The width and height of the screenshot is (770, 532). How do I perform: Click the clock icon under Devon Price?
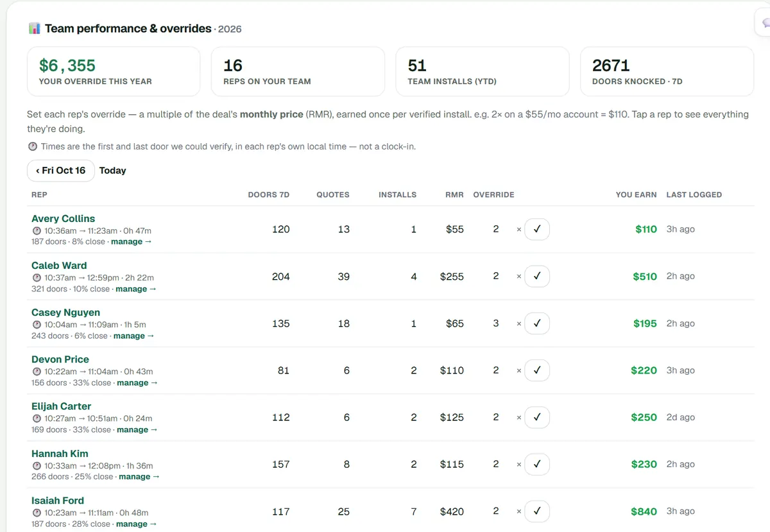pyautogui.click(x=37, y=372)
